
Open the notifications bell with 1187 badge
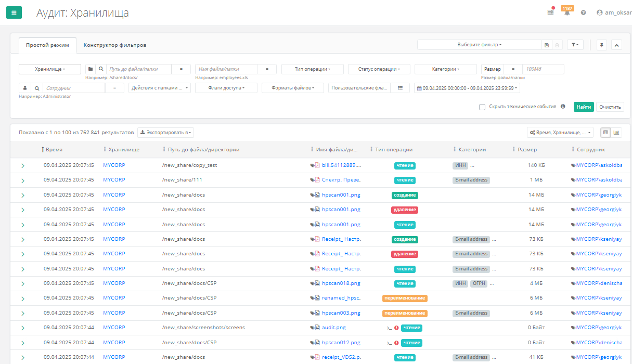567,12
